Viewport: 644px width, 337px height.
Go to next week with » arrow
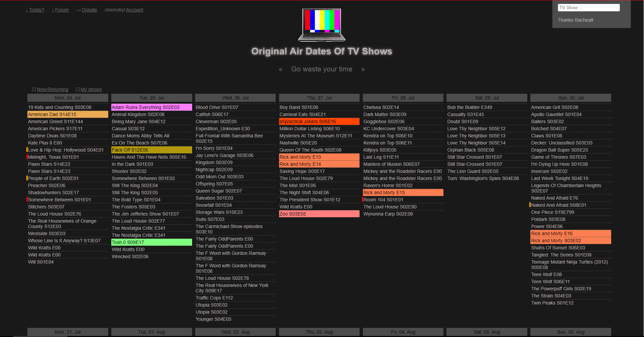363,69
